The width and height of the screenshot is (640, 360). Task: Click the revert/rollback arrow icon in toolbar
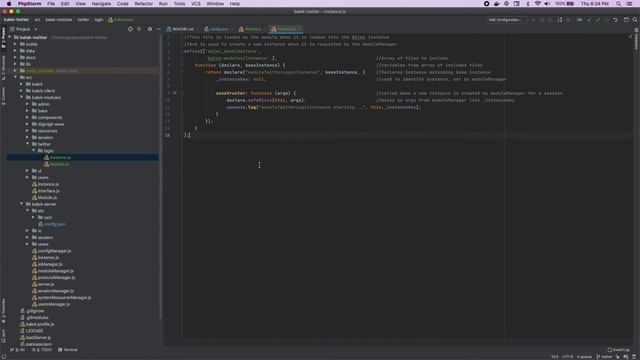pyautogui.click(x=616, y=20)
